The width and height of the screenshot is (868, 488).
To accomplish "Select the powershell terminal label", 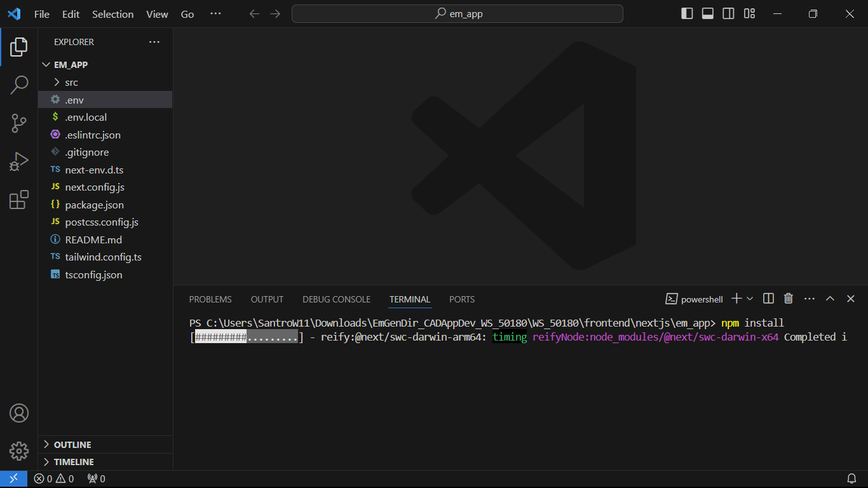I will tap(695, 299).
